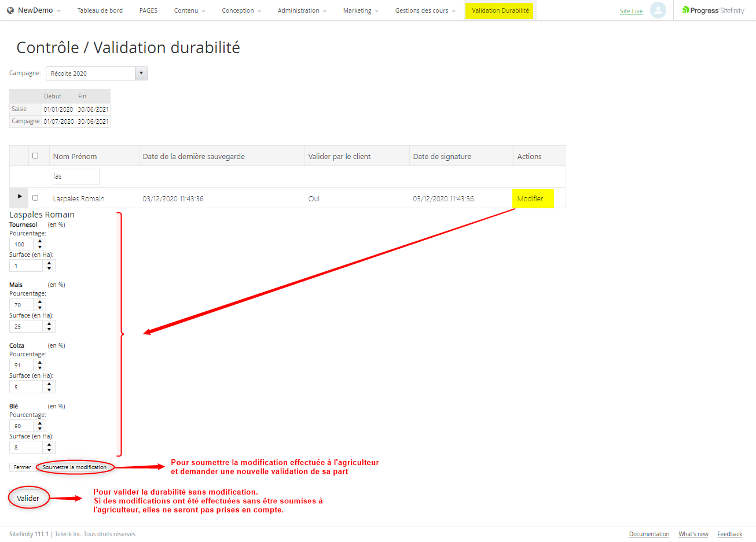Click Soumettre la modification button
This screenshot has height=542, width=756.
point(75,467)
